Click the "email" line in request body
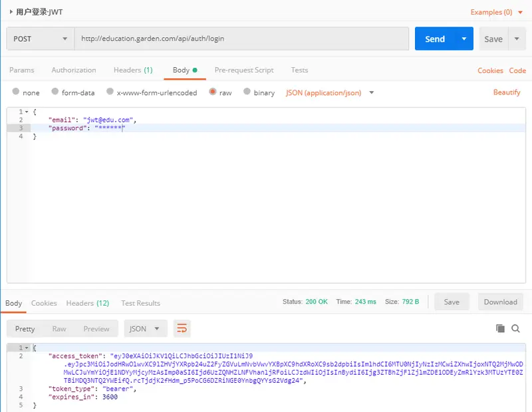This screenshot has height=412, width=532. click(92, 120)
